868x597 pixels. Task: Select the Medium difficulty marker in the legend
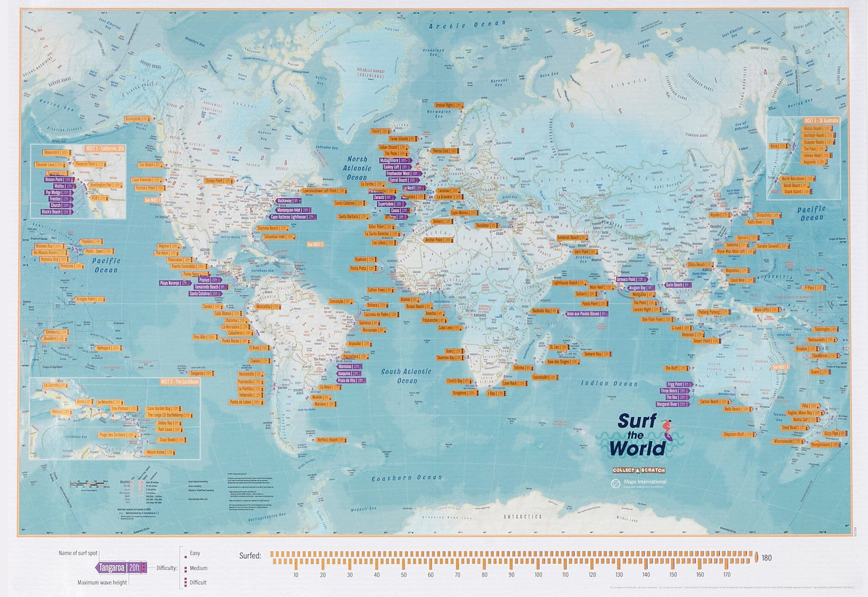click(x=186, y=569)
